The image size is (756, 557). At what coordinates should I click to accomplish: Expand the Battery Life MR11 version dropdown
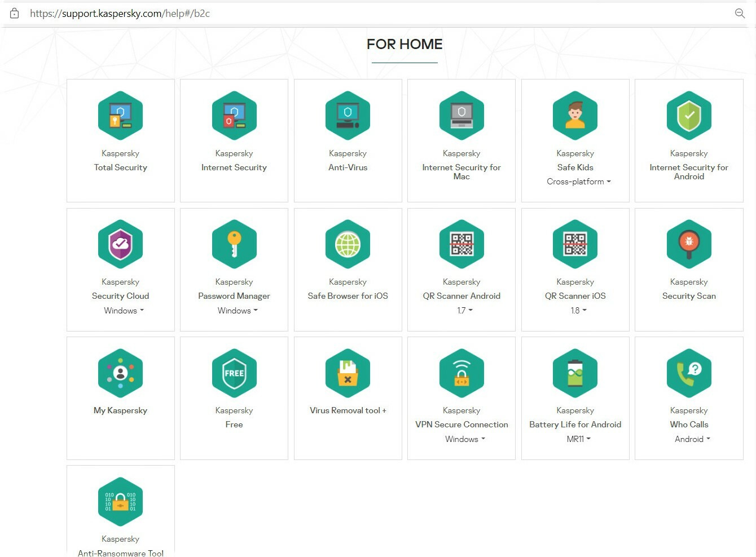coord(578,439)
